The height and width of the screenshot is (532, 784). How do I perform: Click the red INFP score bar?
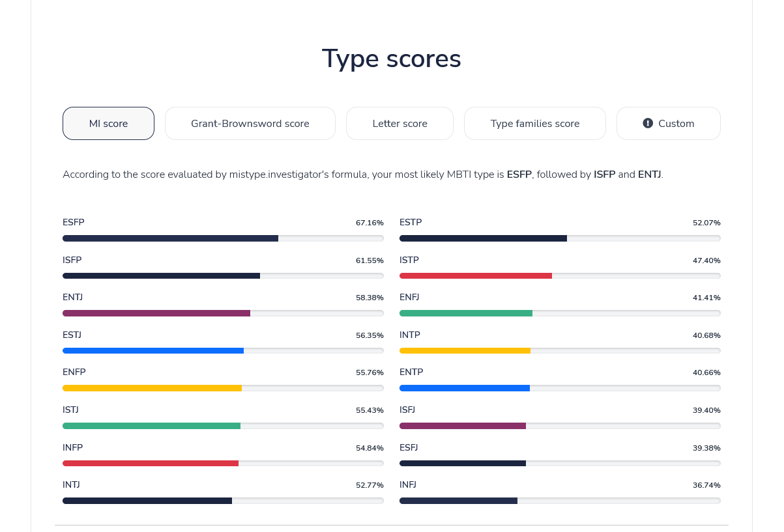[223, 464]
